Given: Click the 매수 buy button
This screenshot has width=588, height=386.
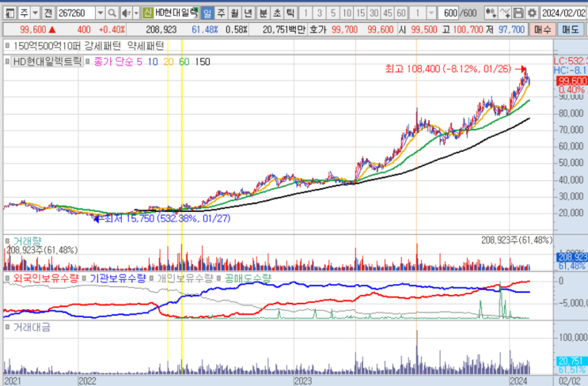Looking at the screenshot, I should 541,29.
